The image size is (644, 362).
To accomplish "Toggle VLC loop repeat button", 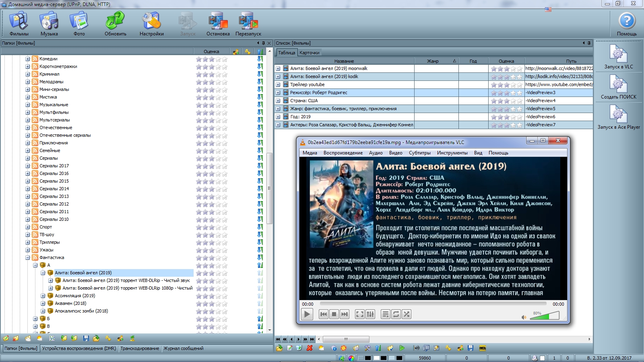I will coord(396,315).
